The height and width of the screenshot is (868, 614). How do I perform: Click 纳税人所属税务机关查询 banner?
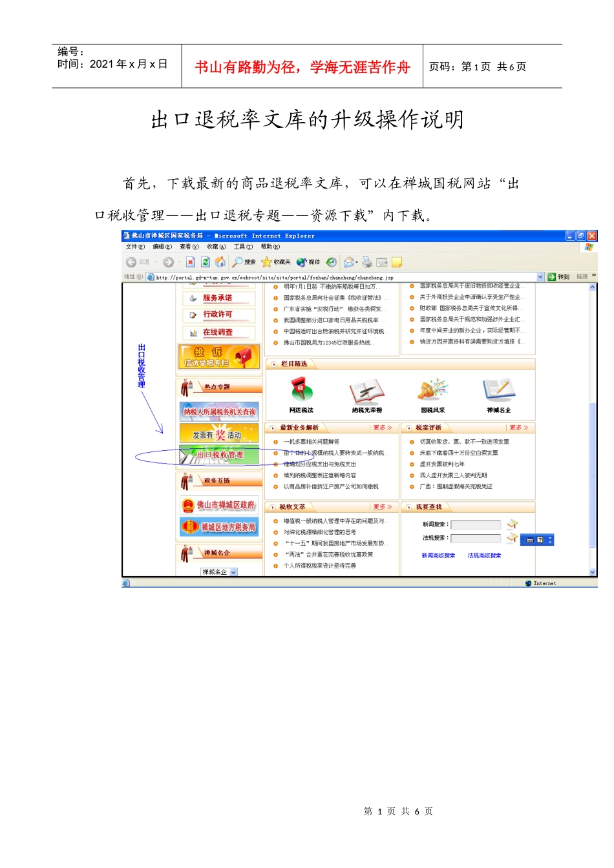(219, 411)
